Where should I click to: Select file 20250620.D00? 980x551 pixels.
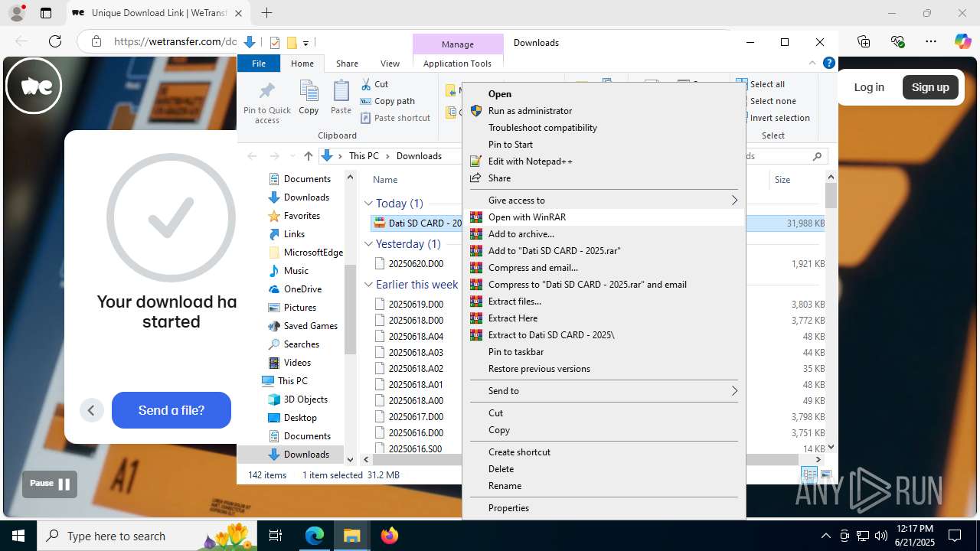click(416, 264)
